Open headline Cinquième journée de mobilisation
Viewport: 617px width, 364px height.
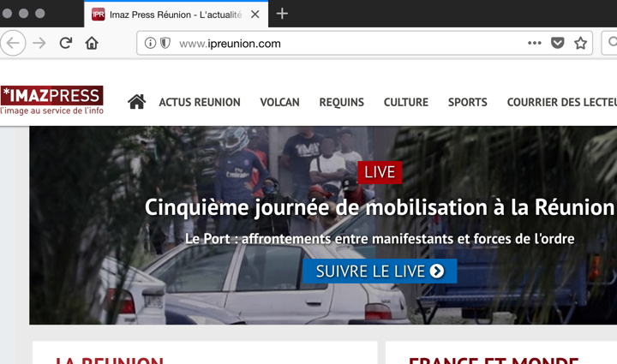coord(380,207)
